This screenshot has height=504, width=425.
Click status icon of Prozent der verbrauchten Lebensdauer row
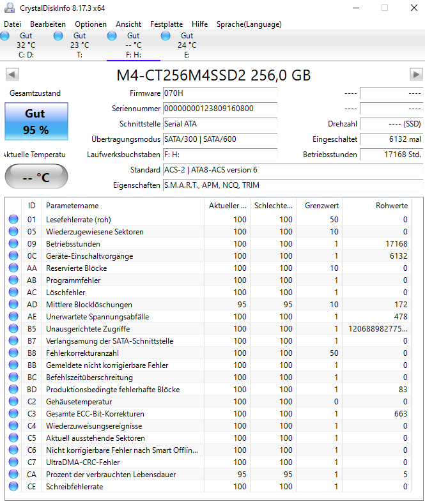click(13, 474)
